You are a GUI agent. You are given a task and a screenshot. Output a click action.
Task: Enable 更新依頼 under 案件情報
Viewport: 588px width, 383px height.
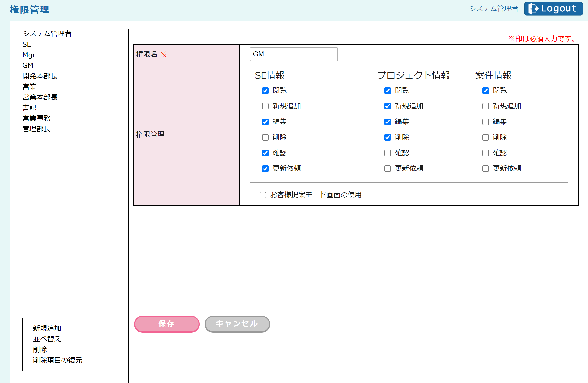pyautogui.click(x=485, y=169)
